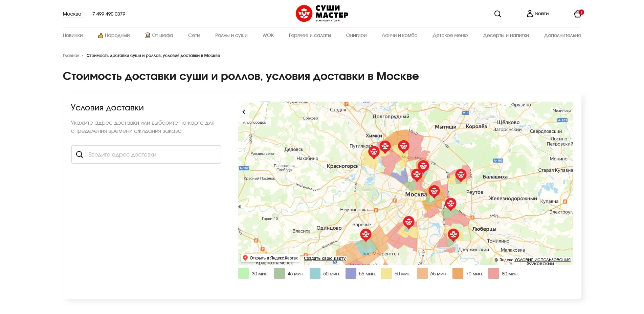Click the Введите адрес доставки input field

tap(146, 154)
